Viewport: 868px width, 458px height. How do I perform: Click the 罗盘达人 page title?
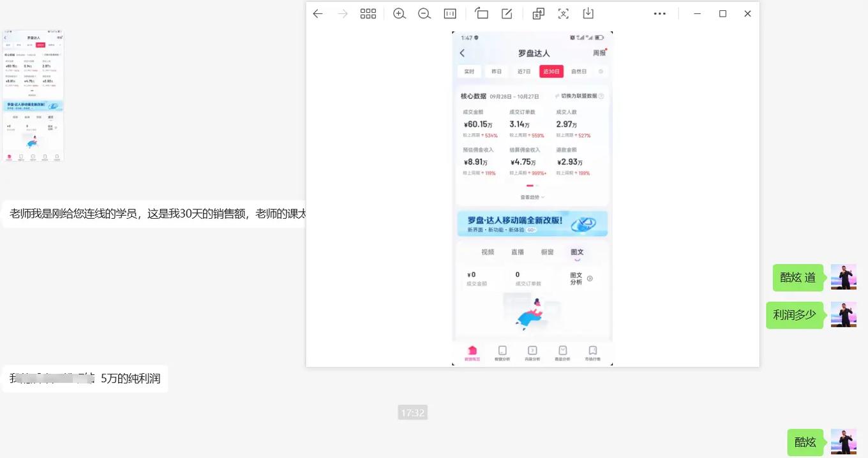coord(534,54)
